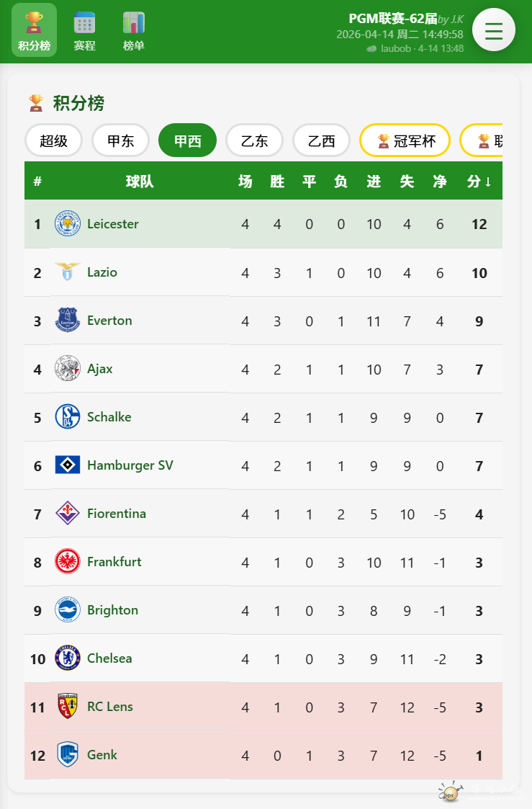532x809 pixels.
Task: Select the 乙东 division tab
Action: coord(254,140)
